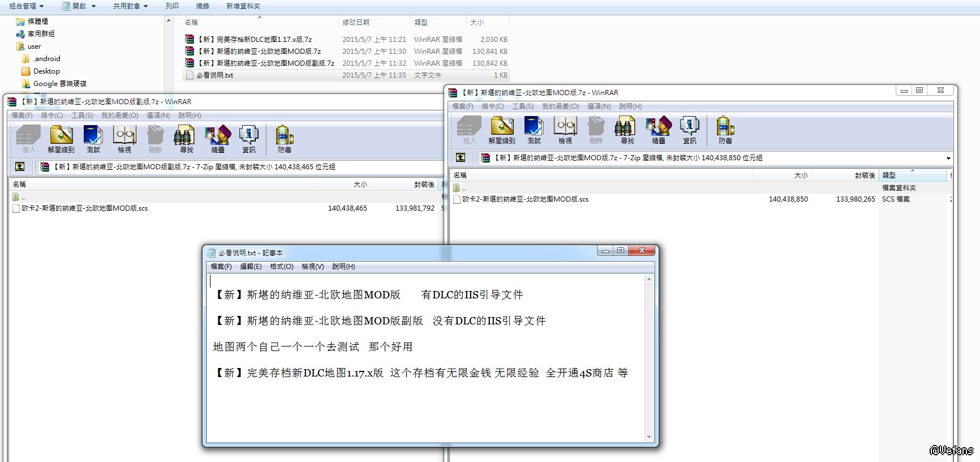Click 檢視 icon in right WinRAR window
Screen dimensions: 980x462
[x=565, y=130]
